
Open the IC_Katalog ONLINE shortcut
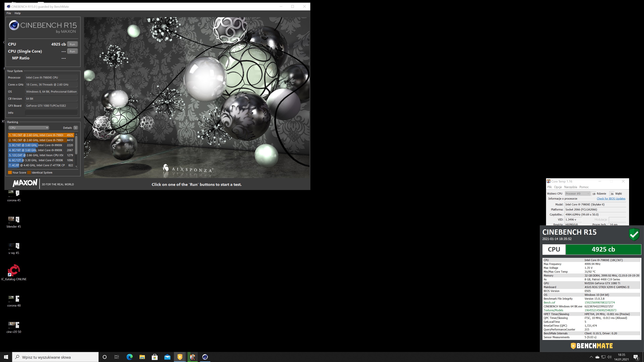pyautogui.click(x=14, y=272)
